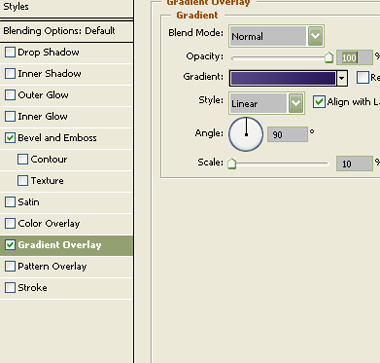Select the Inner Glow row label
Viewport: 380px width, 363px height.
pos(42,116)
